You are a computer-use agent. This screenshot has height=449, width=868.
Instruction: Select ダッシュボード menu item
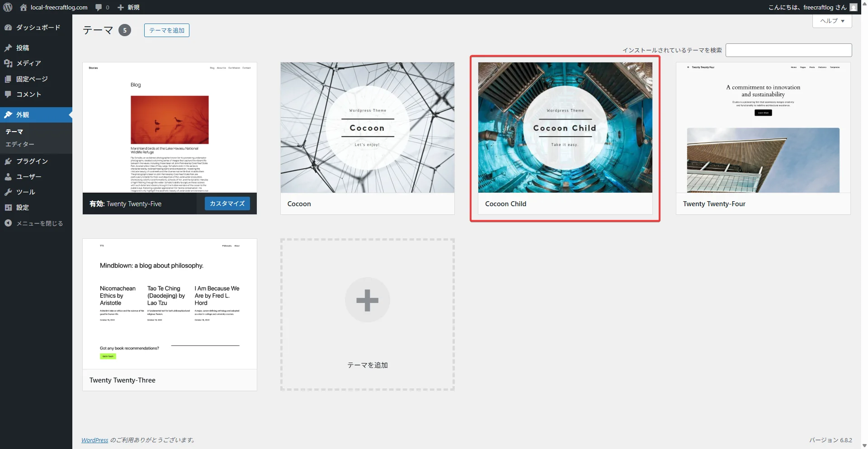point(38,28)
